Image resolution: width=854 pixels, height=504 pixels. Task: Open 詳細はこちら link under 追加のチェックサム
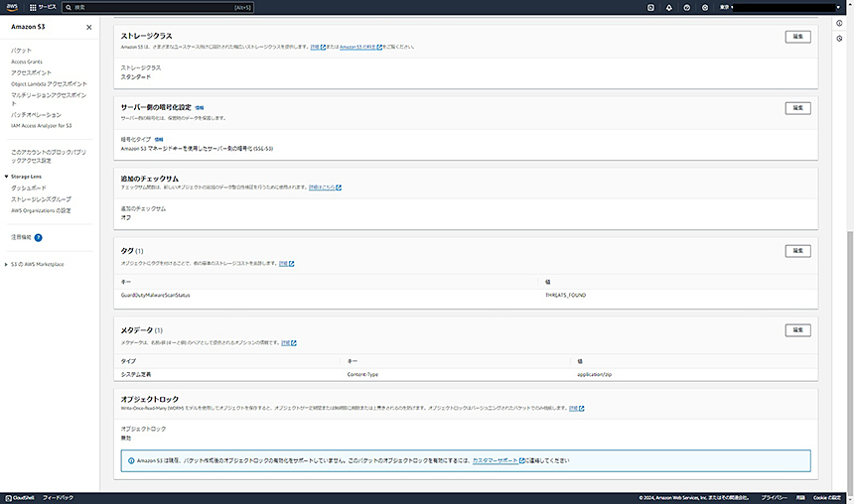click(x=325, y=188)
